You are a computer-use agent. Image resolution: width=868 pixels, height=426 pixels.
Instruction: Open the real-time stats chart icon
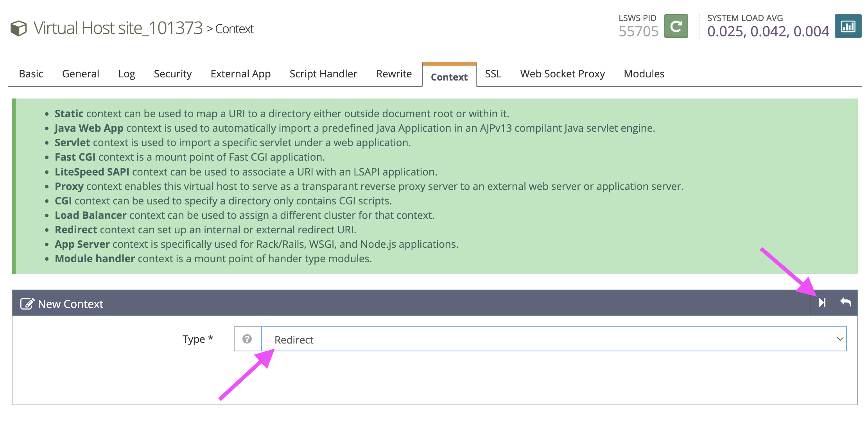coord(848,26)
